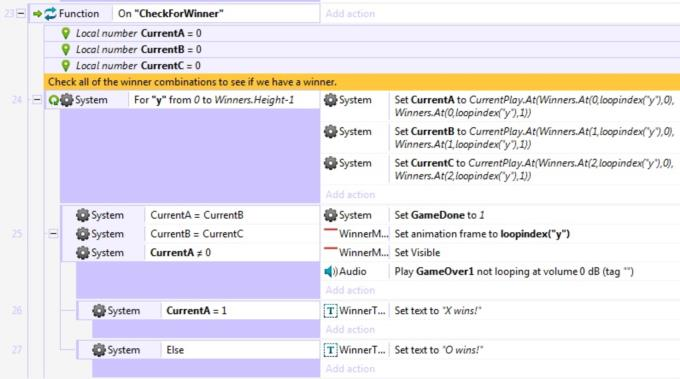680x379 pixels.
Task: Select the Set CurrentA to CurrentPlay.At action
Action: (x=534, y=106)
